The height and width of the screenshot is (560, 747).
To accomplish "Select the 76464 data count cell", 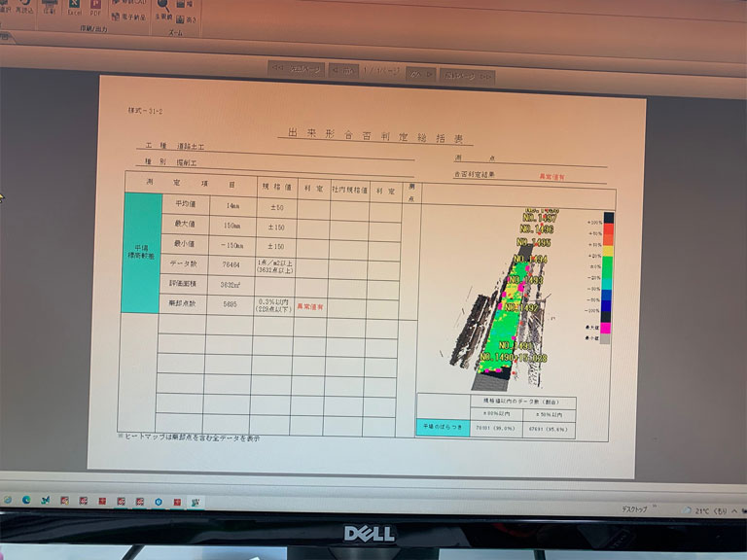I will pos(231,264).
